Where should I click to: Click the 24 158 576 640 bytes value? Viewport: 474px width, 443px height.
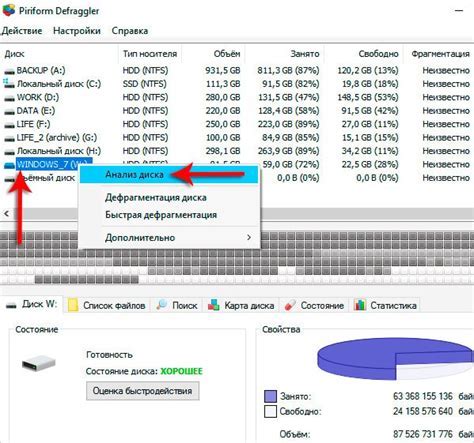coord(423,411)
